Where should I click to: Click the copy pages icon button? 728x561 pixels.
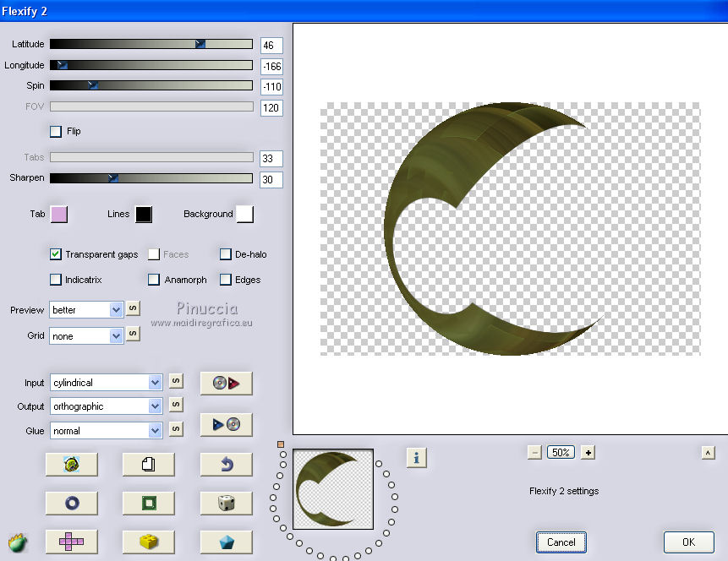[x=149, y=465]
